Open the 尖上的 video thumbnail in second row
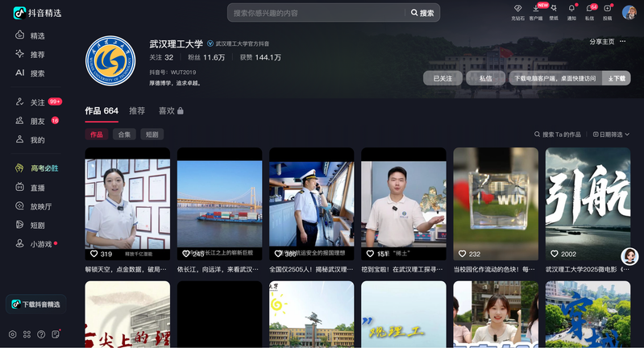This screenshot has width=644, height=348. tap(127, 314)
